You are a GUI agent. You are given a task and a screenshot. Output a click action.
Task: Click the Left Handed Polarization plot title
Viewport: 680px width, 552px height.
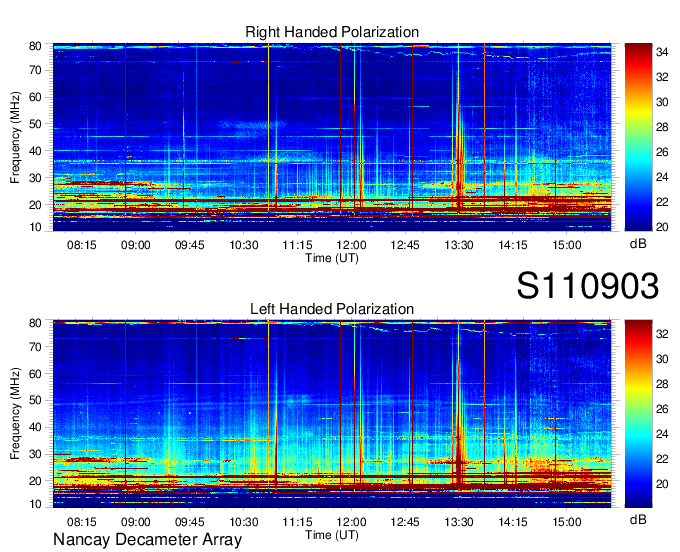click(x=332, y=309)
